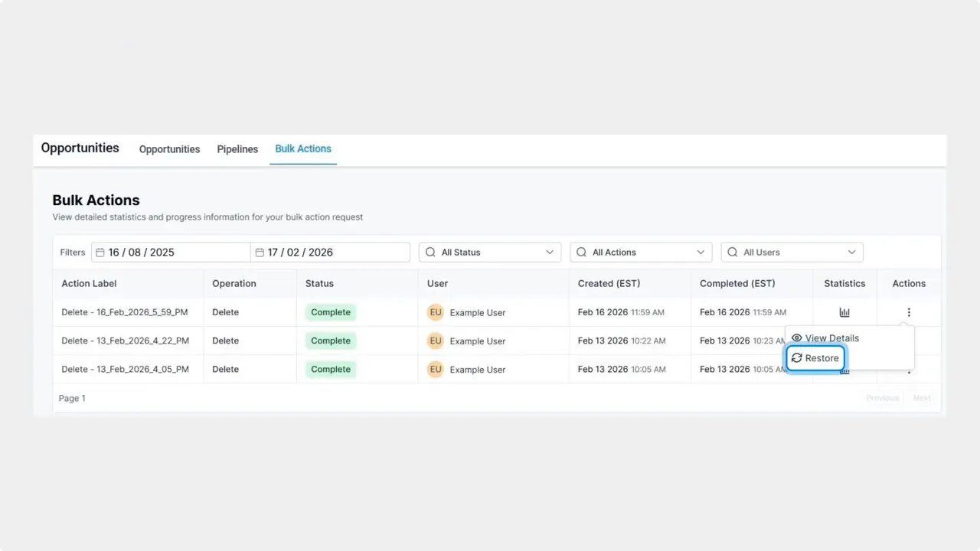The image size is (980, 551).
Task: Click the refresh icon on Restore option
Action: pyautogui.click(x=796, y=358)
